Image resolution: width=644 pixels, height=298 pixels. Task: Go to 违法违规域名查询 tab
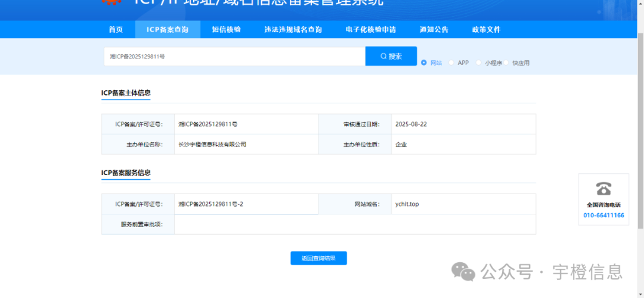[293, 30]
